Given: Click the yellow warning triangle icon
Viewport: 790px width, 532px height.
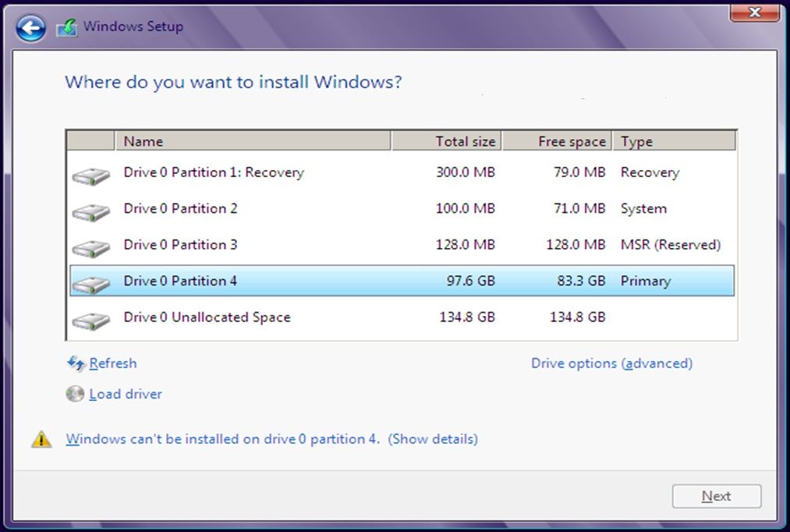Looking at the screenshot, I should pos(41,440).
